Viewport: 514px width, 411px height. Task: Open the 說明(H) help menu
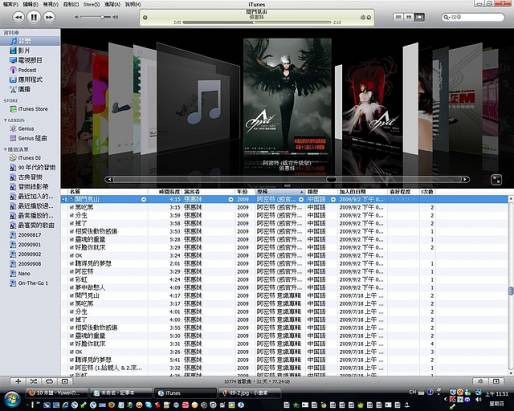pos(133,4)
